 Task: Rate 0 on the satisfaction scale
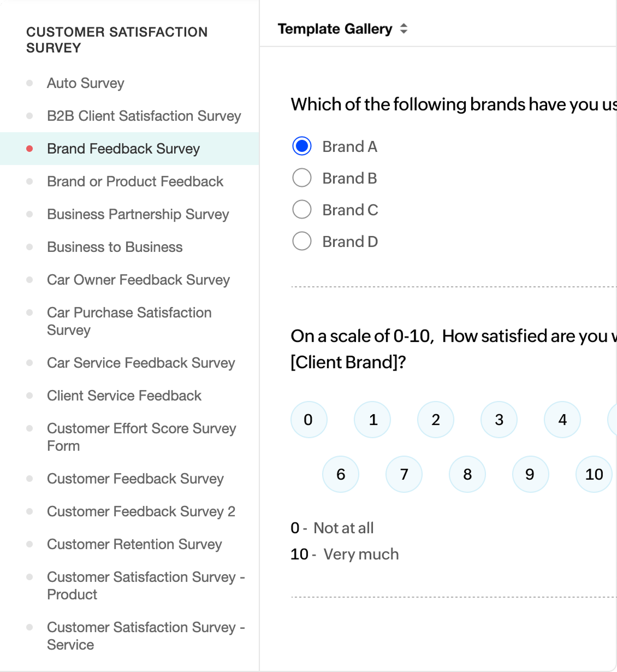pos(308,420)
